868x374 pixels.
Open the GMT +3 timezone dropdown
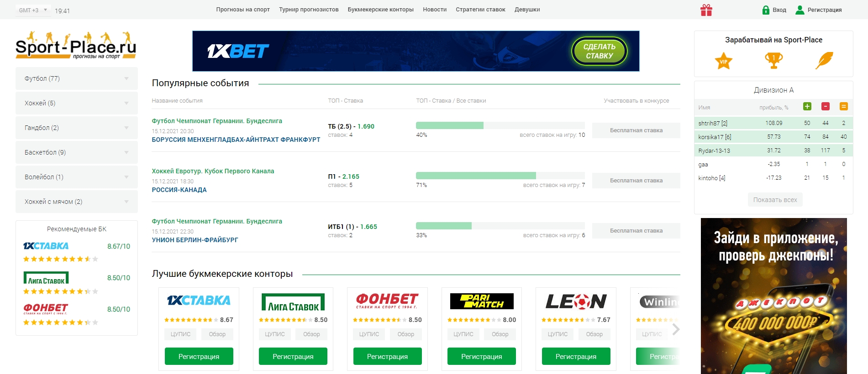coord(33,10)
